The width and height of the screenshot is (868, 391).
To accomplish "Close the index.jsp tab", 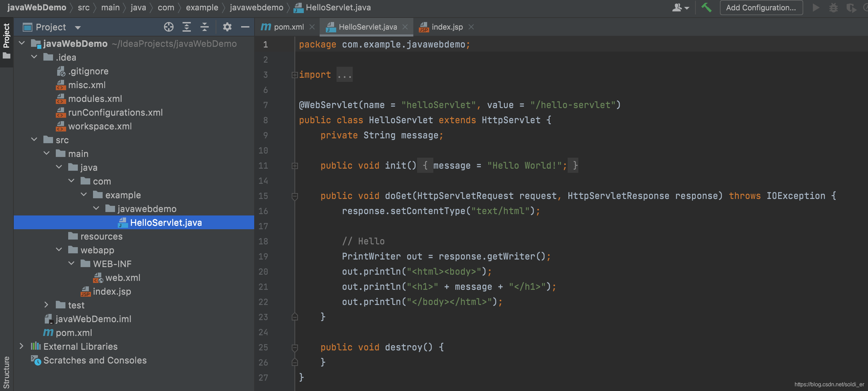I will click(x=471, y=27).
